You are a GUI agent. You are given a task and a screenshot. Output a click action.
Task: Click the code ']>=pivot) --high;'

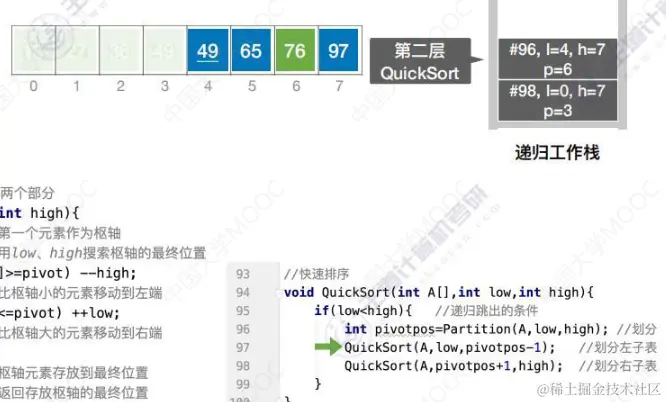tap(68, 273)
